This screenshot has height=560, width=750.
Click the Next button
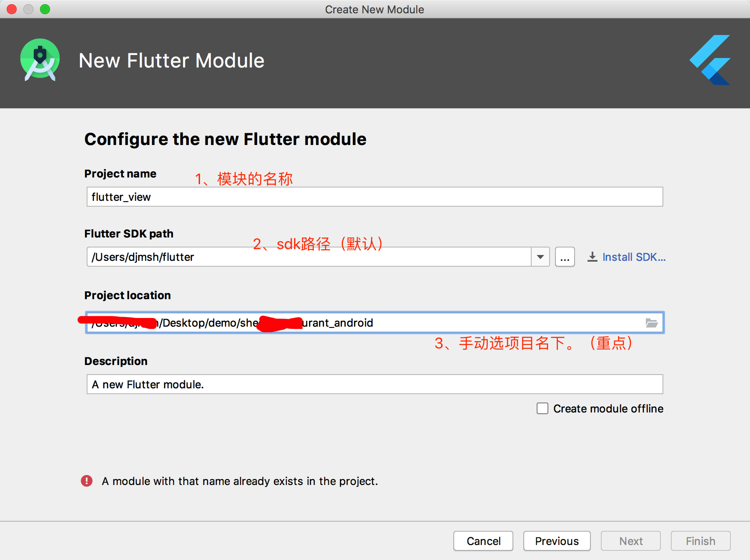(630, 541)
